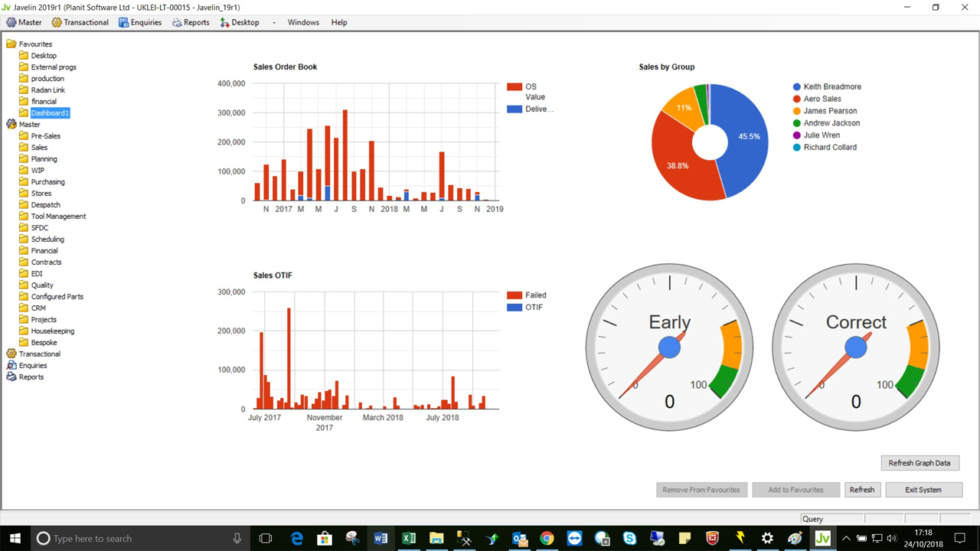This screenshot has width=980, height=551.
Task: Open Skype from the taskbar
Action: click(629, 538)
